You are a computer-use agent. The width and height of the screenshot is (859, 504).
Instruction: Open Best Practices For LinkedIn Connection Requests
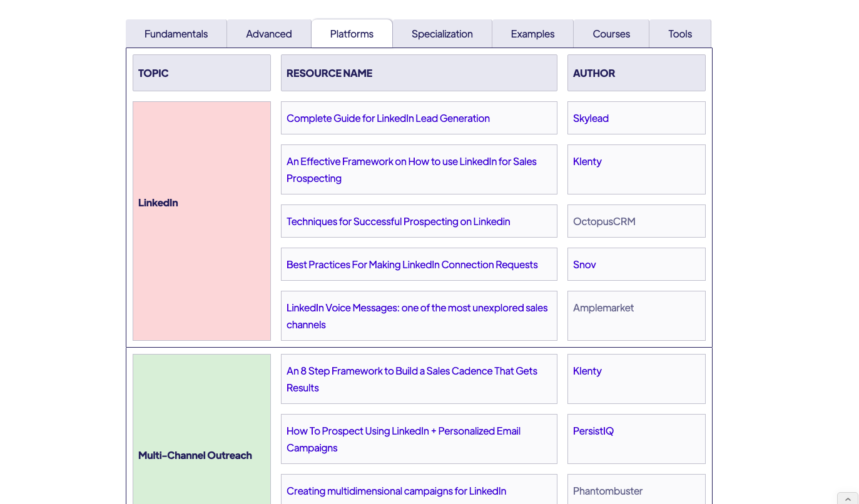(x=412, y=265)
